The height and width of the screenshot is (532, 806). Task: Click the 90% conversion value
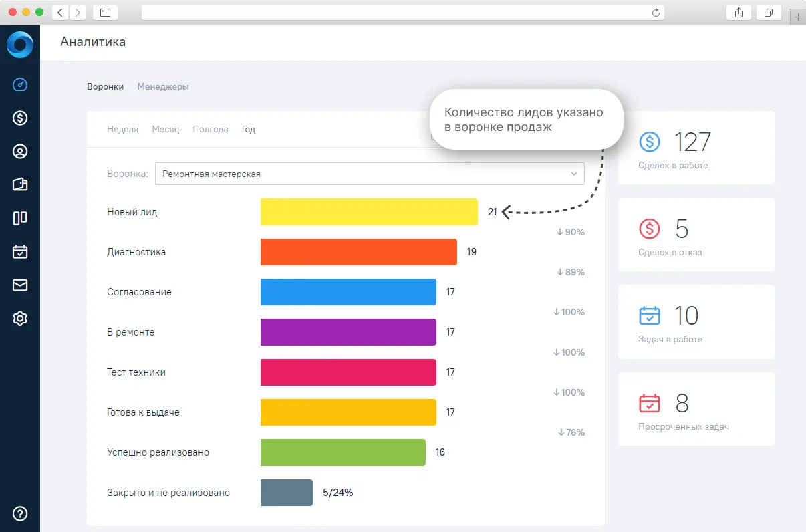pos(571,232)
